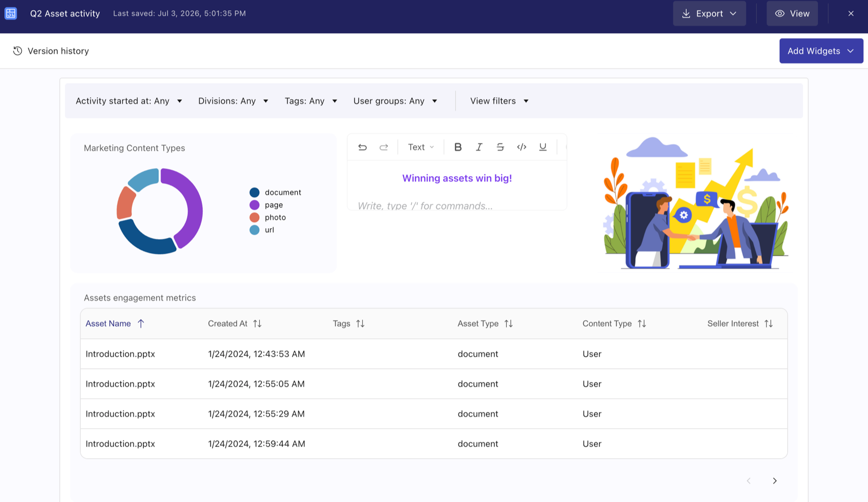Screen dimensions: 868x502
Task: Switch to View mode
Action: tap(792, 14)
